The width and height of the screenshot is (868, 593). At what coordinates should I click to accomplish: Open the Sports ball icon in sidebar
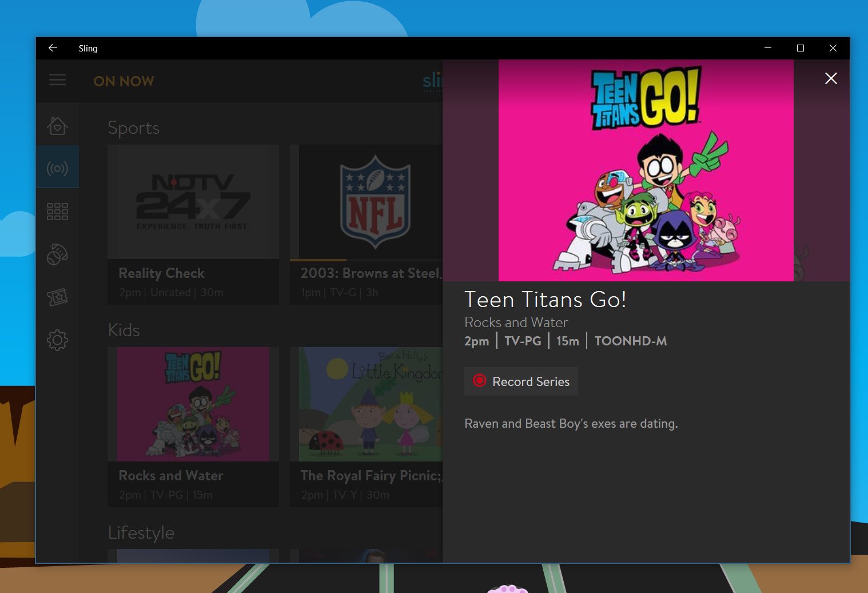click(x=57, y=254)
